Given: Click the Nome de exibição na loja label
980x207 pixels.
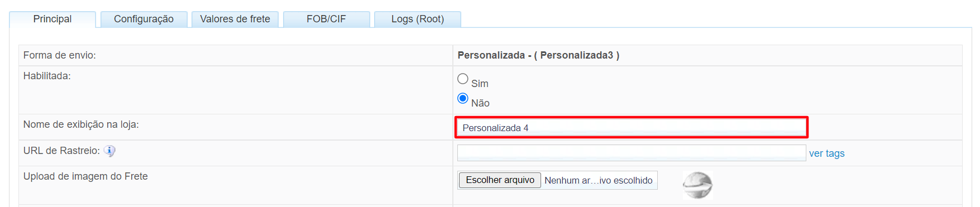Looking at the screenshot, I should point(81,124).
